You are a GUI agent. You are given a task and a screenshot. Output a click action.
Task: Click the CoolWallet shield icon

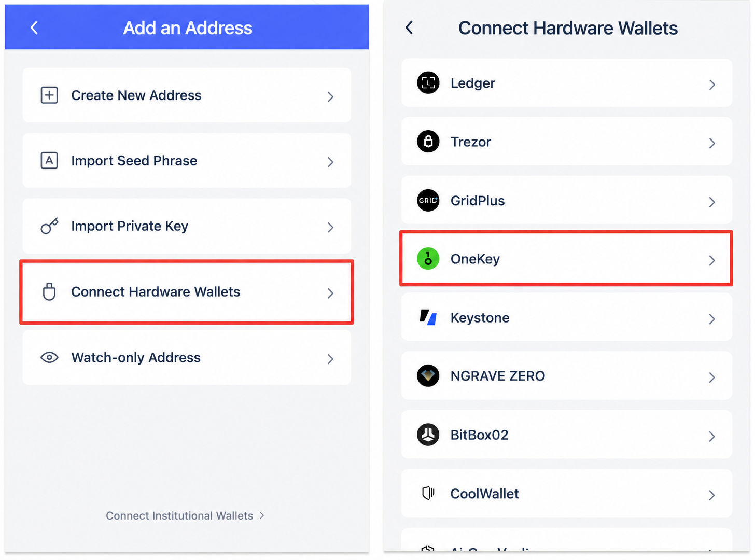click(428, 493)
